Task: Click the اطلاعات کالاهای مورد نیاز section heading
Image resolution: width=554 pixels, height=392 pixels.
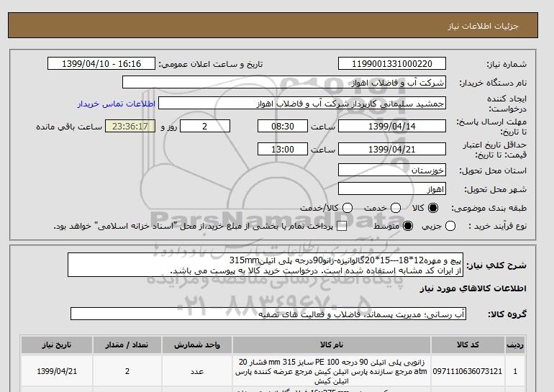Action: tap(473, 288)
